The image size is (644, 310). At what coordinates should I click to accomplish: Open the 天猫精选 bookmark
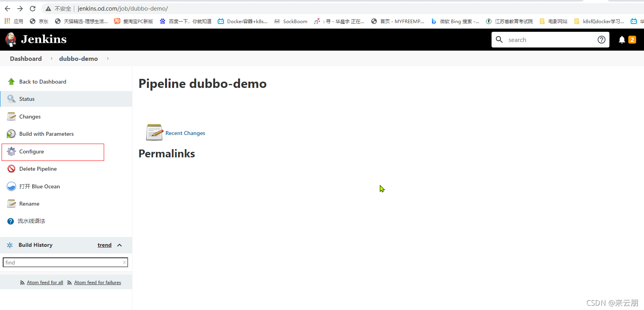[x=81, y=21]
